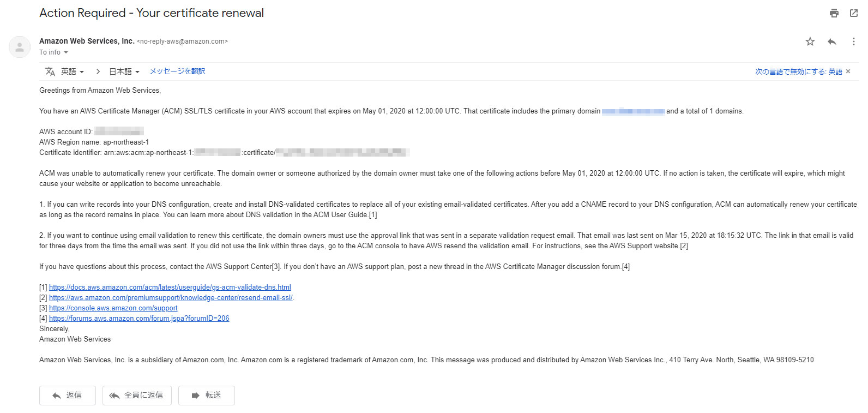The height and width of the screenshot is (413, 868).
Task: Click the 転送 forward button
Action: (207, 396)
